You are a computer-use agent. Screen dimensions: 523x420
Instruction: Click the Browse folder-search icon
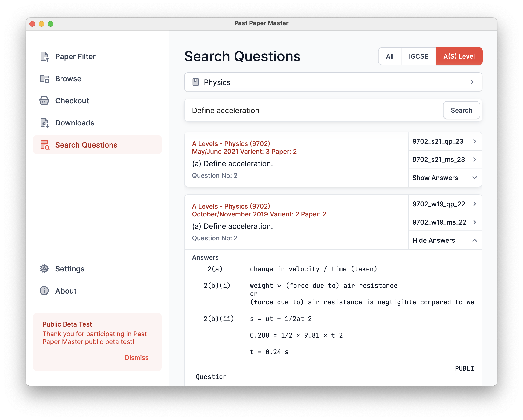coord(45,79)
